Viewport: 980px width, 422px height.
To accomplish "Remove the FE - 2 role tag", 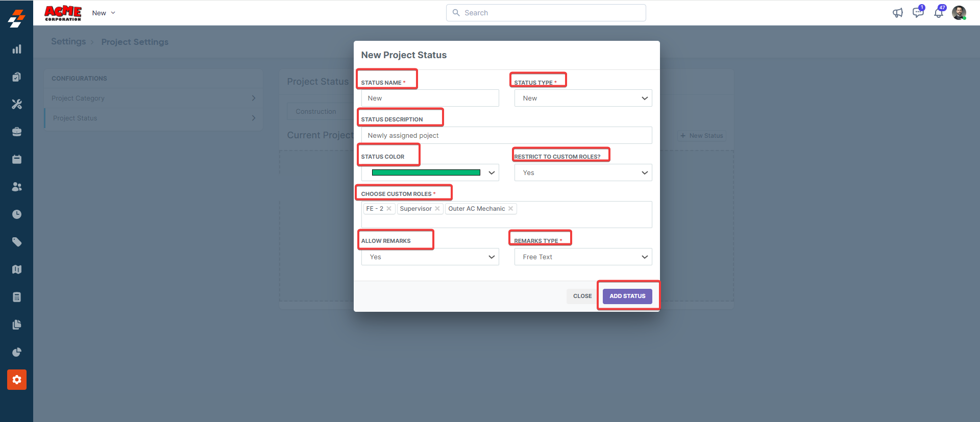I will 389,209.
